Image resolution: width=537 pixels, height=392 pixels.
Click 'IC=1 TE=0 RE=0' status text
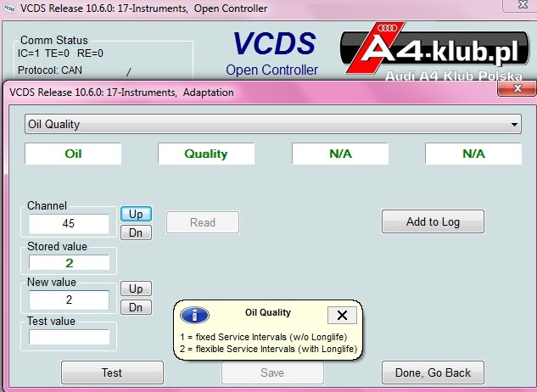tap(60, 53)
